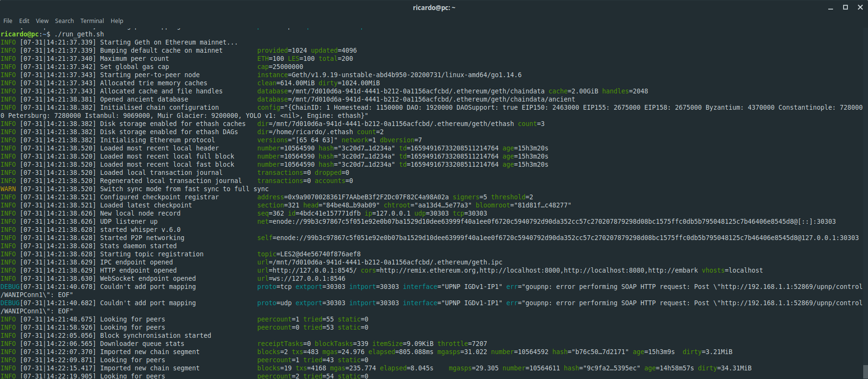Click 'Loaded latest checkpoint' message
The width and height of the screenshot is (868, 379).
146,205
